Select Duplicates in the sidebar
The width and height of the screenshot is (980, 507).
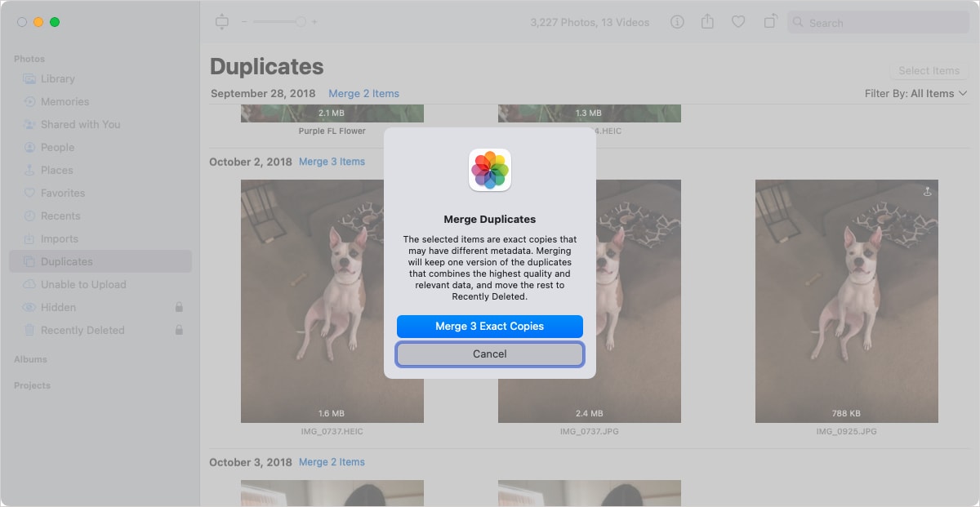100,262
